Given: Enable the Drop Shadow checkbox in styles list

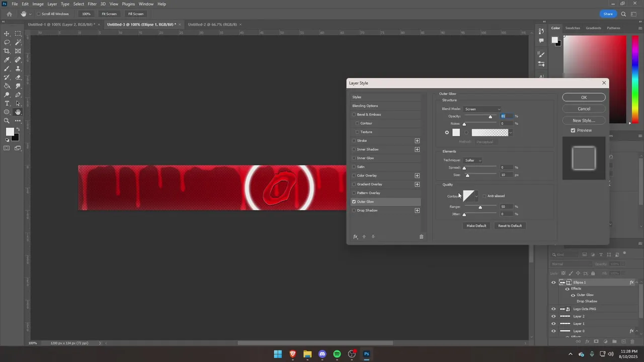Looking at the screenshot, I should point(354,210).
